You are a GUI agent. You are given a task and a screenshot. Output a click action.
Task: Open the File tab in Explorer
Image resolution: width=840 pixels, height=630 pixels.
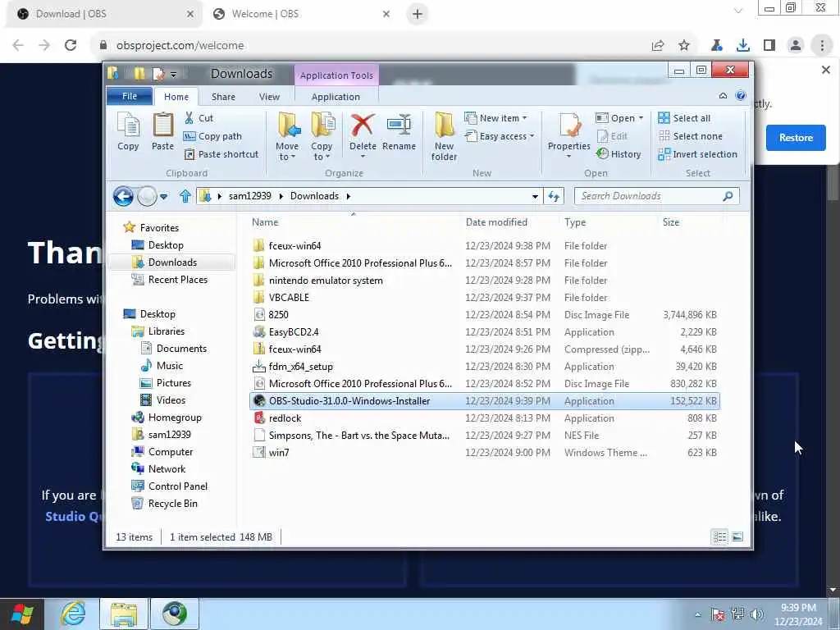[x=130, y=97]
